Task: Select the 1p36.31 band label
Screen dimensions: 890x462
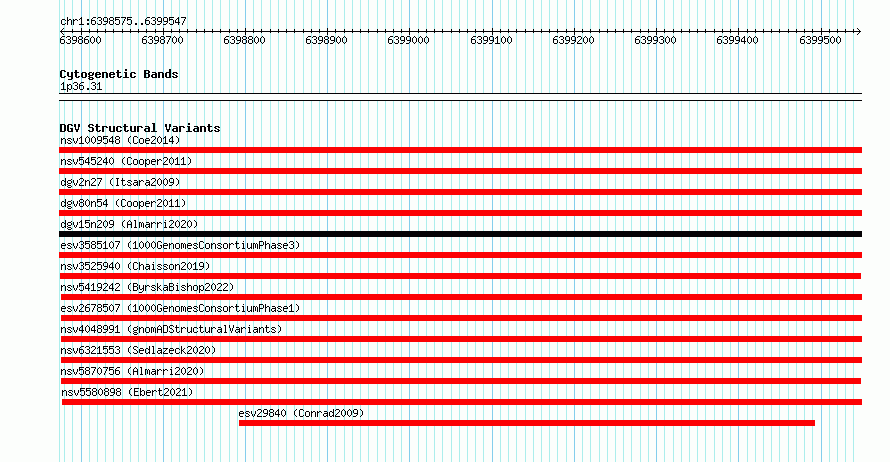Action: coord(81,87)
